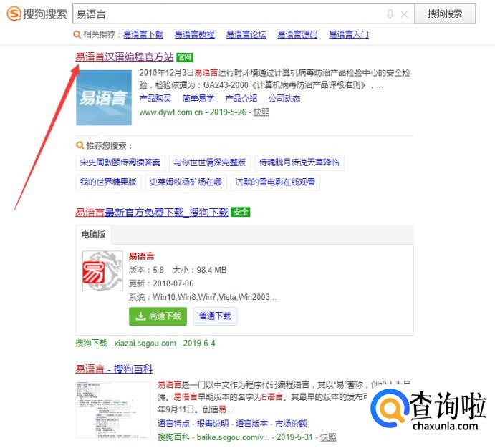495x448 pixels.
Task: Click the 系统 Win10,Win8,Win7 text
Action: click(x=202, y=297)
